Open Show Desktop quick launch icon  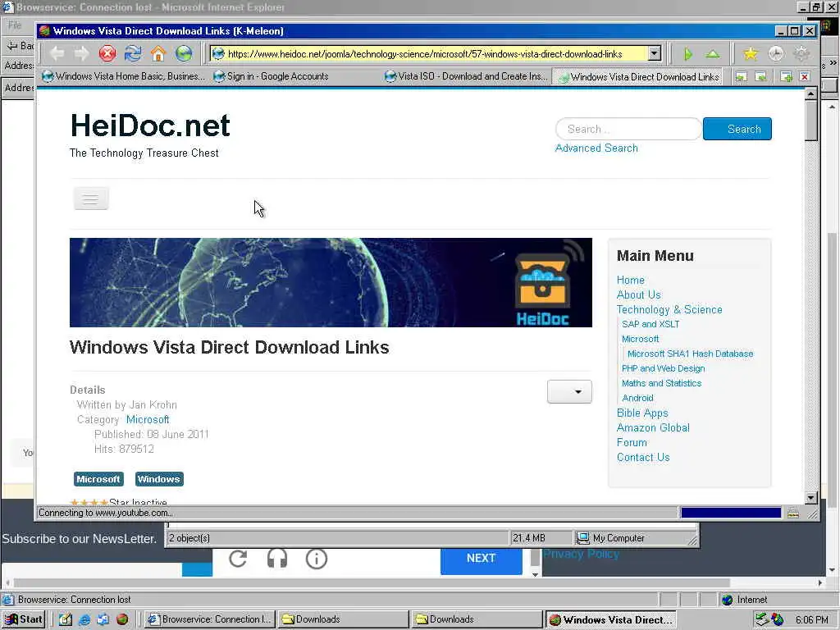pos(66,619)
